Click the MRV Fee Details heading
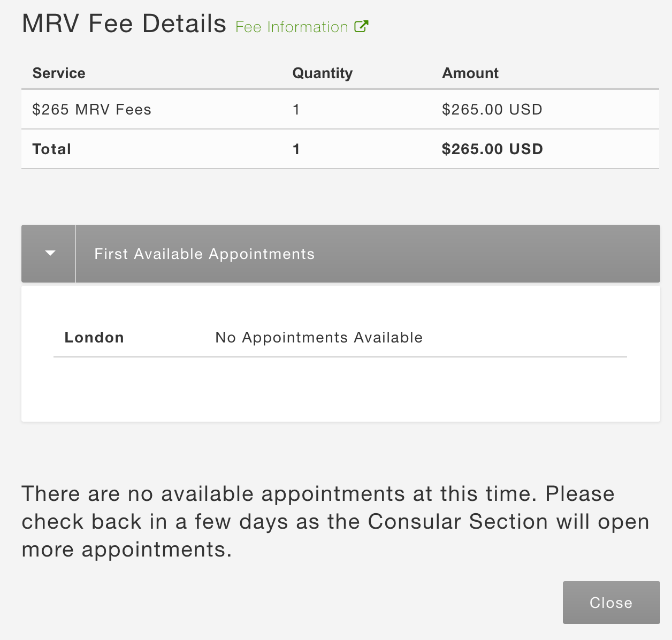672x640 pixels. (124, 24)
